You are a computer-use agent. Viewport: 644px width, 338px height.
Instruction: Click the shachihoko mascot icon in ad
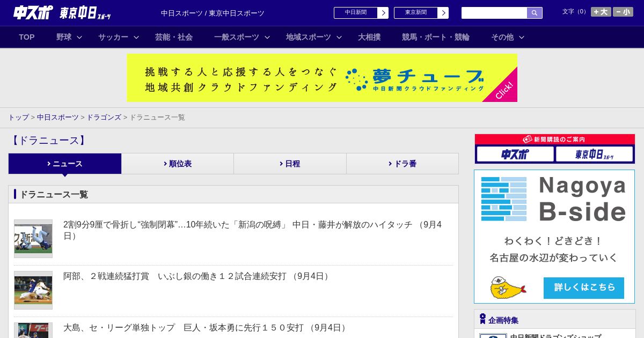pyautogui.click(x=508, y=288)
